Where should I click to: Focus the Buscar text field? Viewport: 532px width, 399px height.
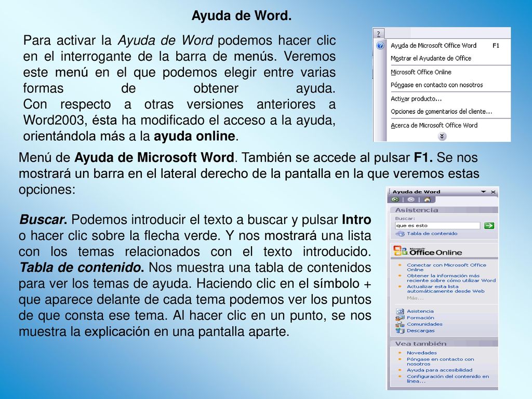point(437,225)
